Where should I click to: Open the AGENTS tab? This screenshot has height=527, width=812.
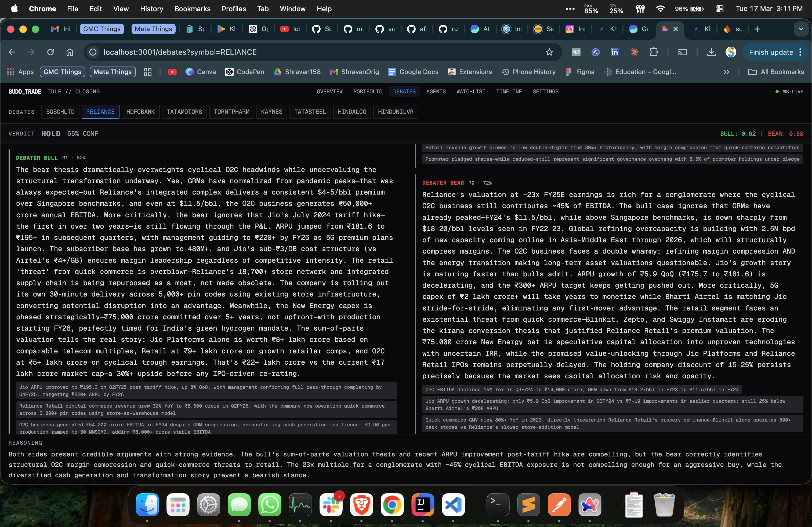pyautogui.click(x=436, y=92)
